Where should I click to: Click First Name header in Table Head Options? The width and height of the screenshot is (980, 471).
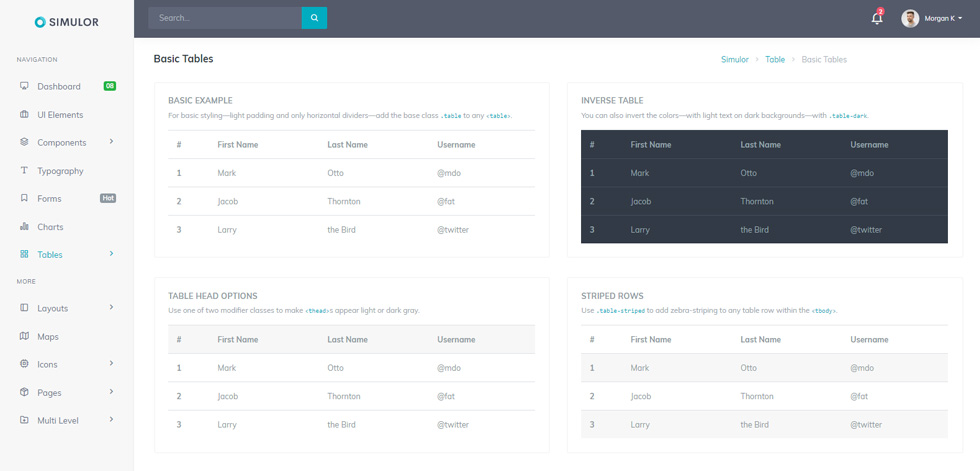(238, 339)
